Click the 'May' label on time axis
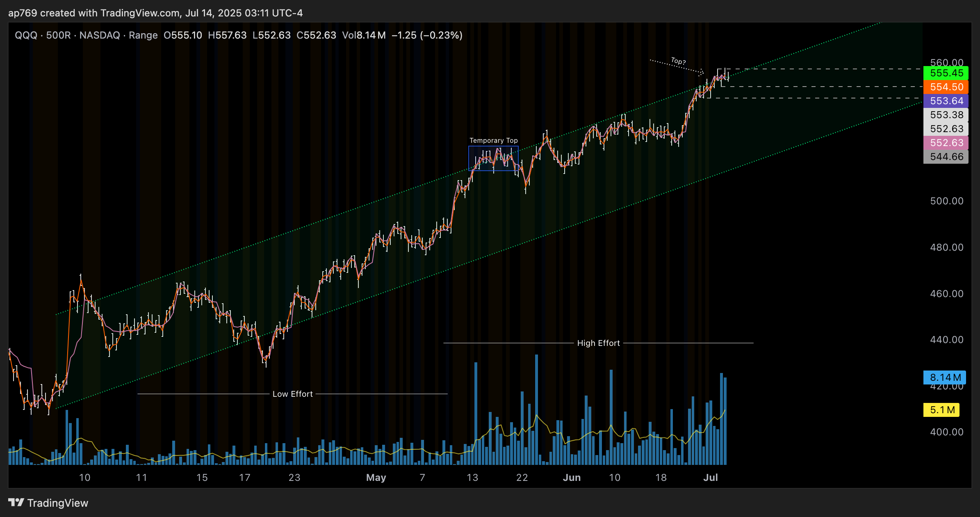980x517 pixels. [376, 478]
